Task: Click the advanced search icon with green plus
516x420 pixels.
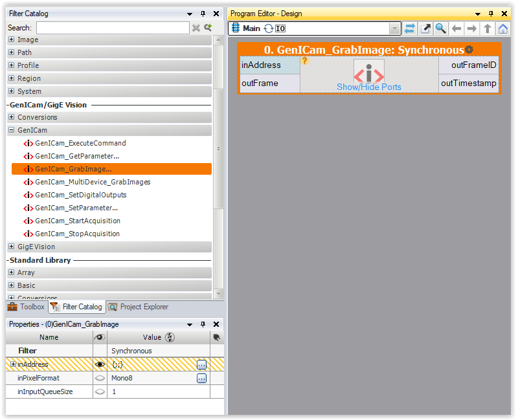Action: [208, 28]
